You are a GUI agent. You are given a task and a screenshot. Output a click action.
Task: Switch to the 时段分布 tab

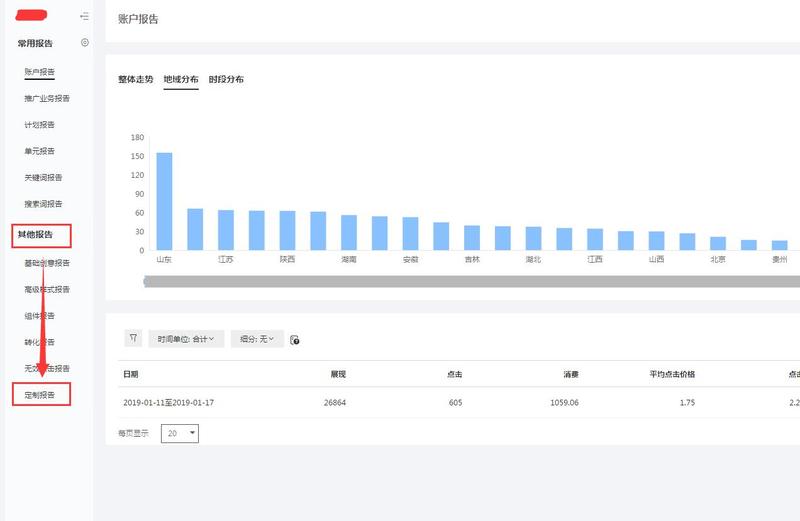[226, 79]
